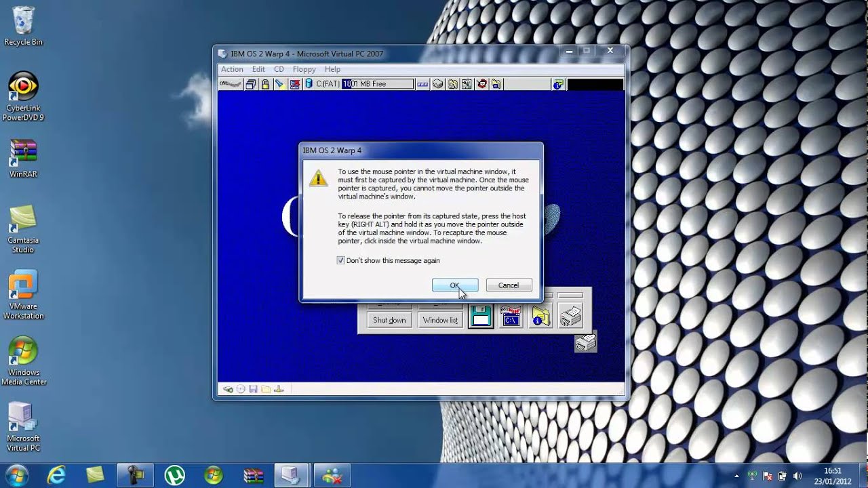Click the tray icon right of disk drive
The width and height of the screenshot is (868, 488).
click(x=452, y=84)
